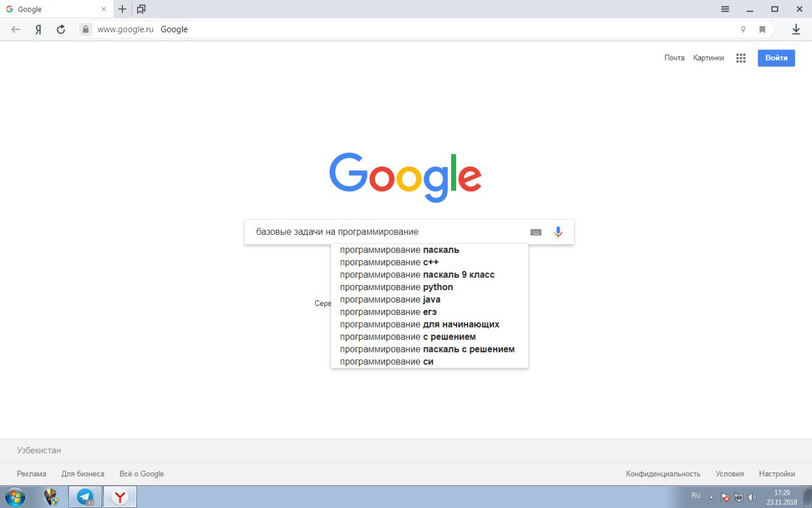Bookmark this page with the flag icon

tap(763, 29)
